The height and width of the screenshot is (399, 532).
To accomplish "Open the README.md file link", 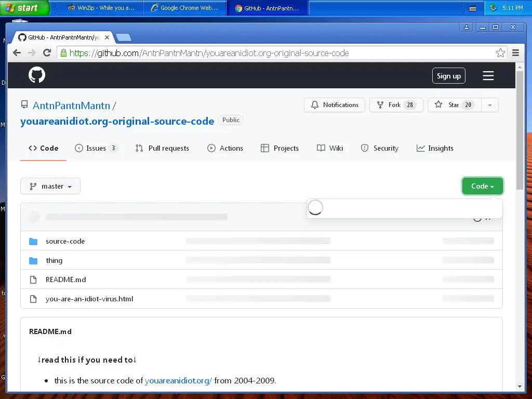I will (x=66, y=280).
